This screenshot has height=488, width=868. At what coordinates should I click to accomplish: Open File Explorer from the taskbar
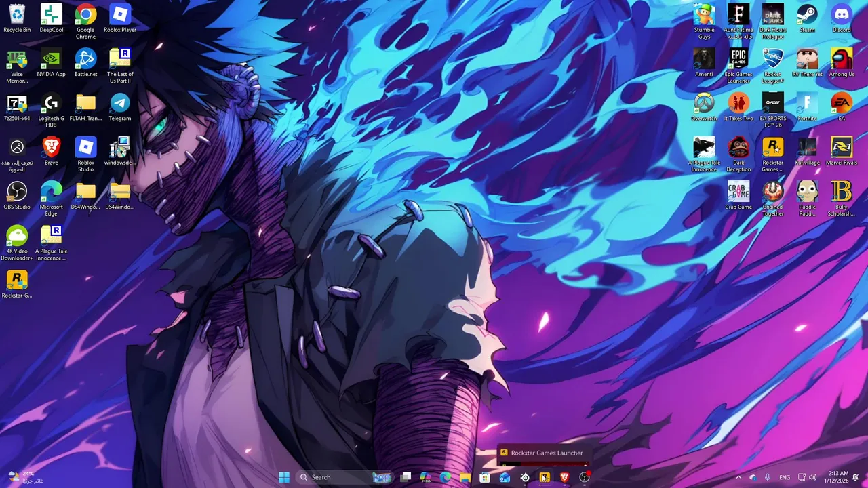(x=465, y=477)
